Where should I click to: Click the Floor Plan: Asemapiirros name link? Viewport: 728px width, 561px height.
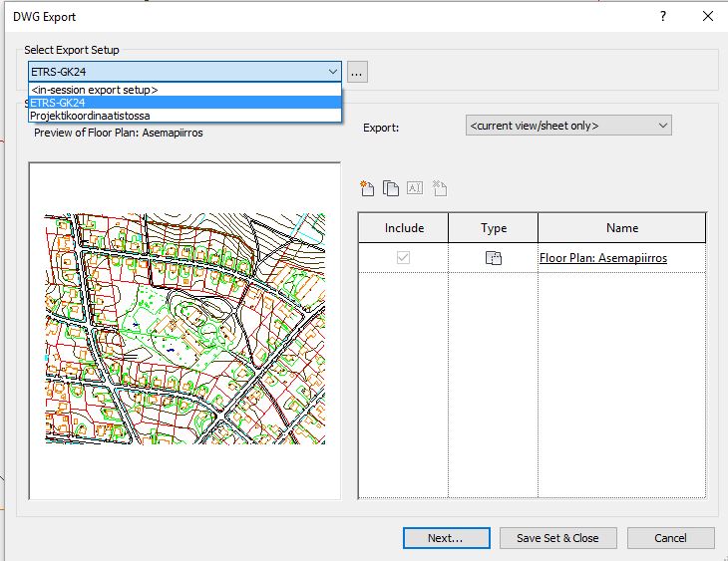click(603, 258)
